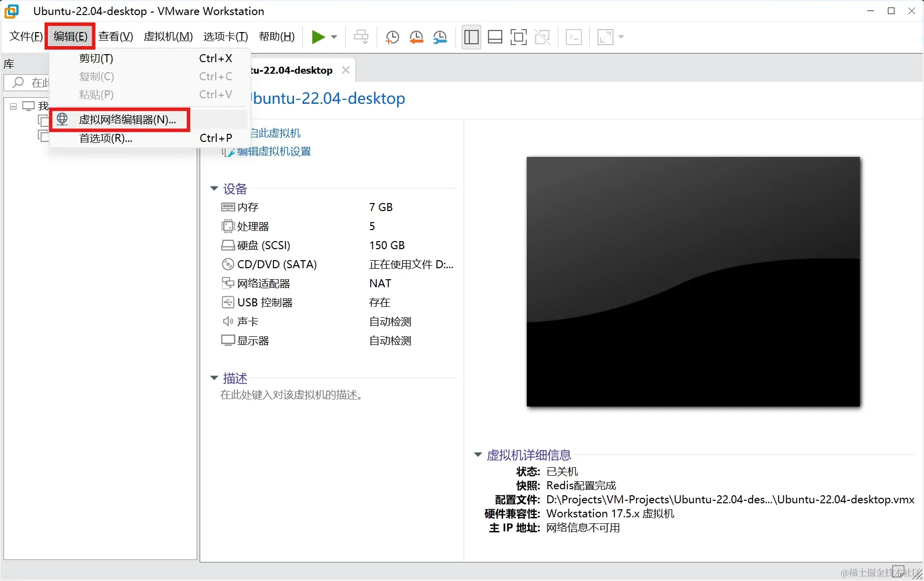The width and height of the screenshot is (924, 581).
Task: Click the .vmx configuration file path
Action: 730,500
